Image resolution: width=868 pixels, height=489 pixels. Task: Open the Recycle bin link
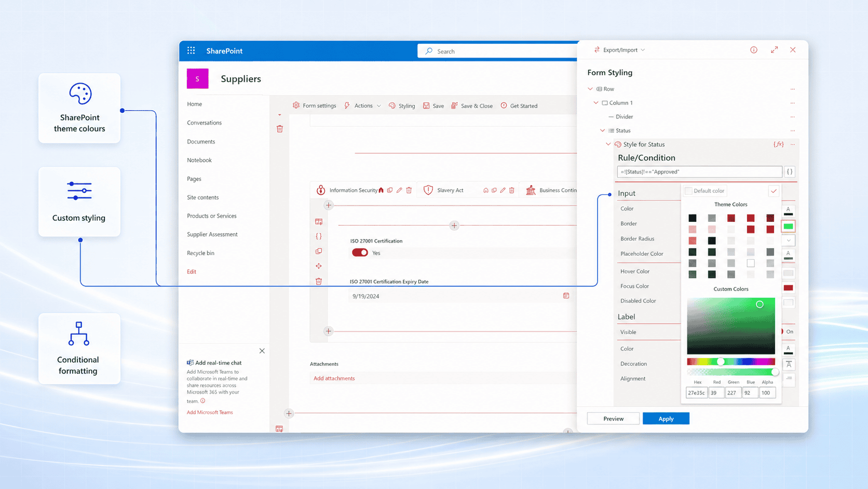click(x=200, y=253)
